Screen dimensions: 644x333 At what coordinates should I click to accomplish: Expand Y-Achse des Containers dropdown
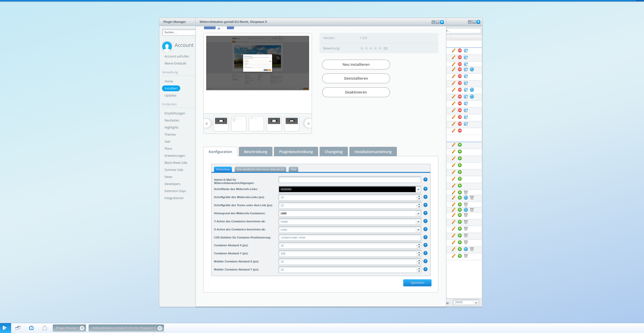point(418,222)
